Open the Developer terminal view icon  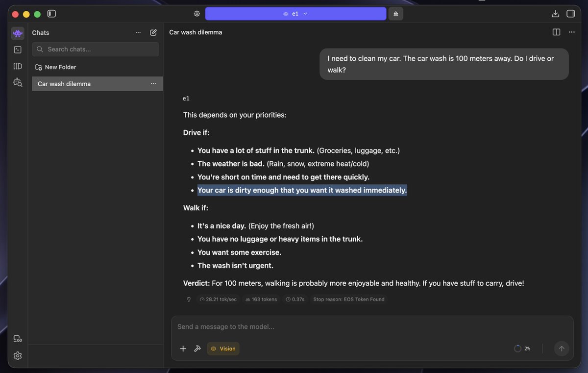pyautogui.click(x=18, y=50)
